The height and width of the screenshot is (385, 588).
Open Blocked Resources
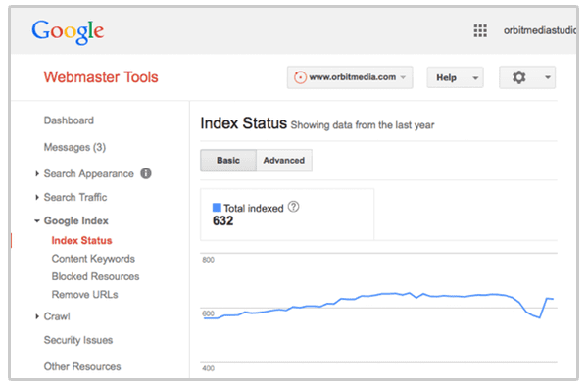point(96,276)
